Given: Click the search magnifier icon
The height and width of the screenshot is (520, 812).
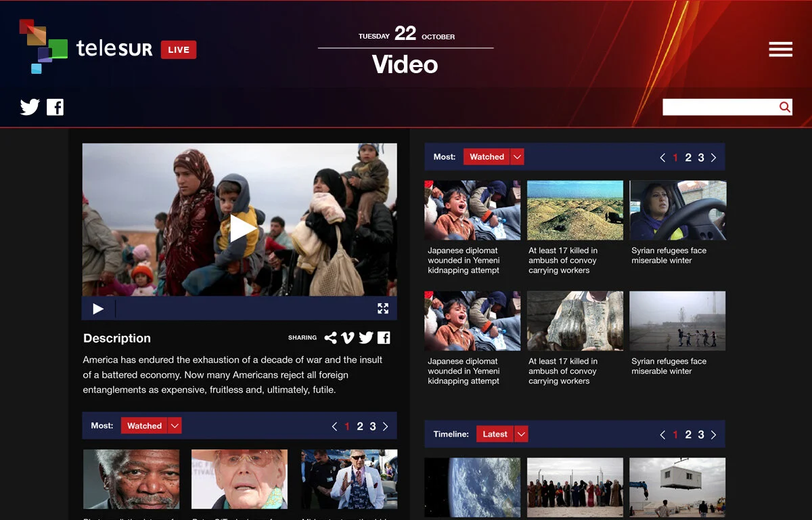Looking at the screenshot, I should pyautogui.click(x=784, y=107).
